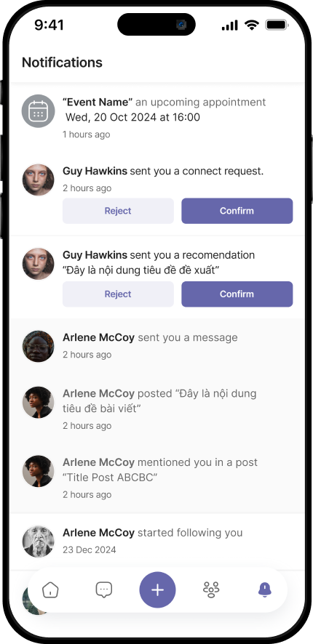Screen dimensions: 313x644
Task: Open Arlene McCoy avatar on message notification
Action: pos(39,346)
